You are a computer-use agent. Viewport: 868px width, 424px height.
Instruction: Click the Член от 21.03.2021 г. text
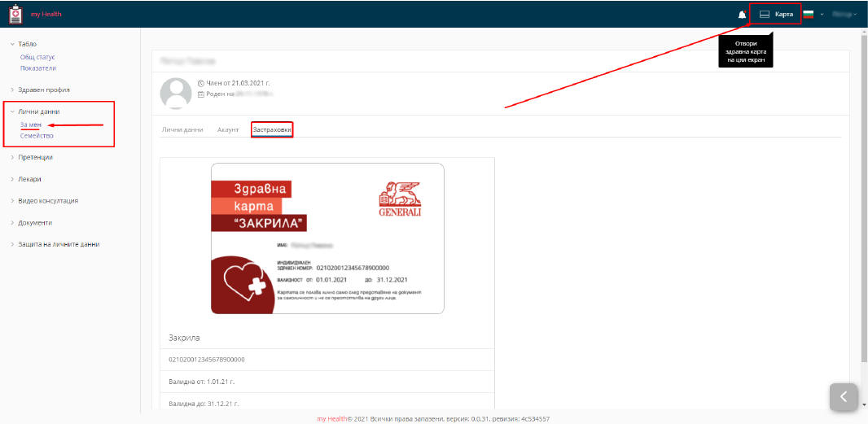[x=238, y=83]
